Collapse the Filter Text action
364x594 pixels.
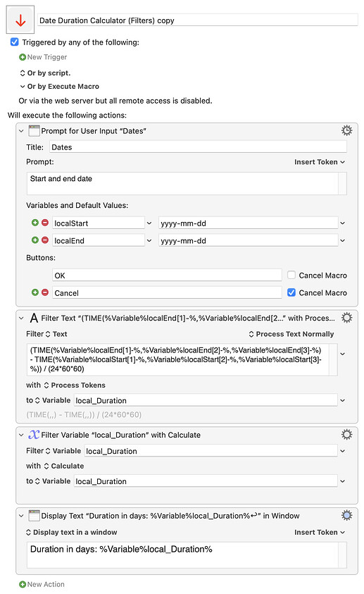pos(21,318)
